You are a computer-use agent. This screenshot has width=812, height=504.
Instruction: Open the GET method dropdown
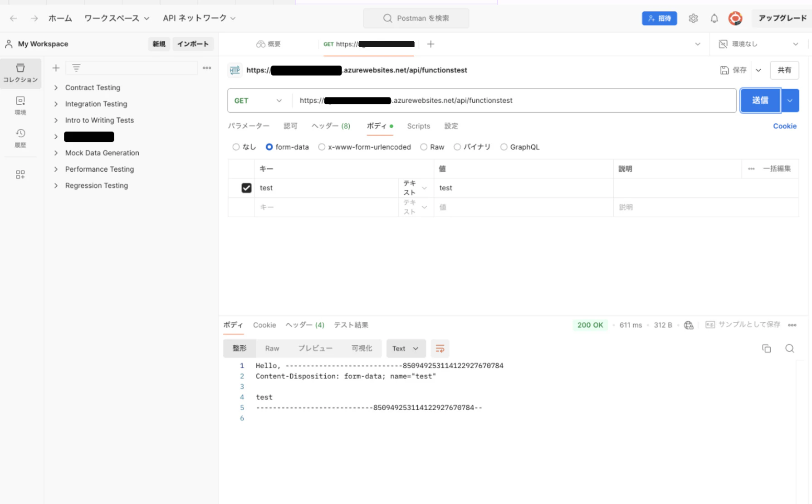258,101
